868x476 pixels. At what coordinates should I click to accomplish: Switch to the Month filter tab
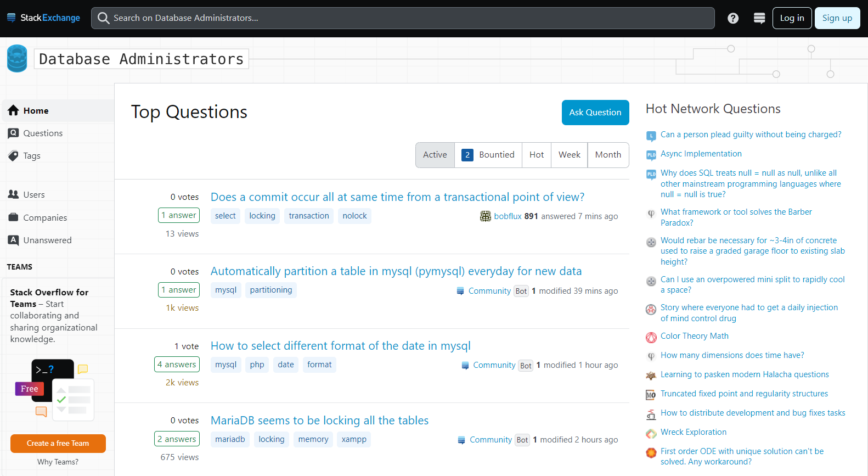[608, 155]
